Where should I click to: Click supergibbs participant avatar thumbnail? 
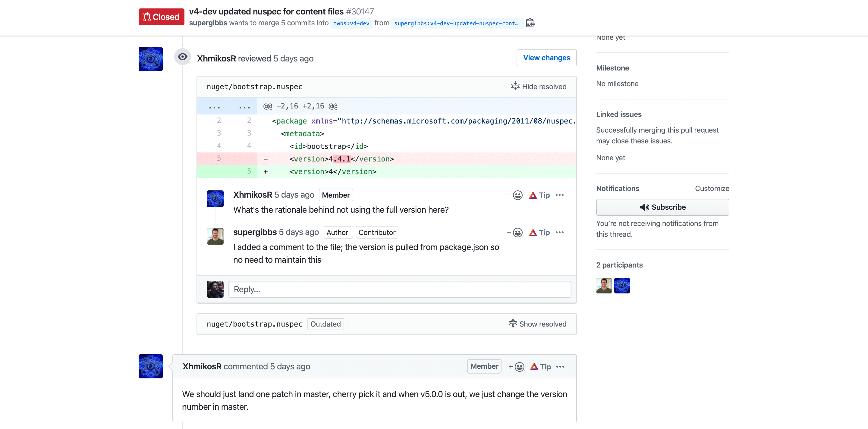(603, 285)
